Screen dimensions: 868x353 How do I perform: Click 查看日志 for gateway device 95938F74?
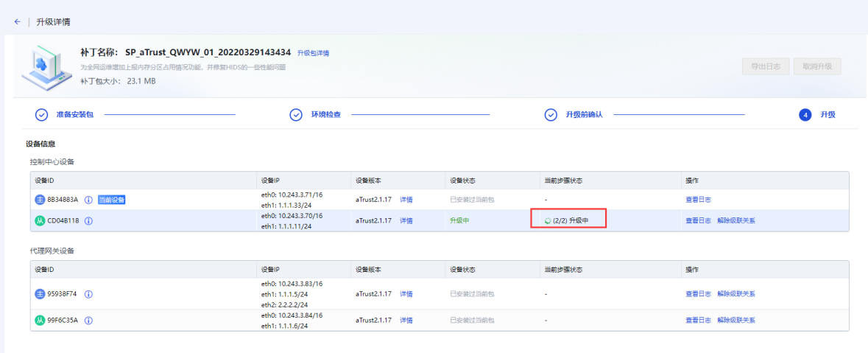(698, 294)
